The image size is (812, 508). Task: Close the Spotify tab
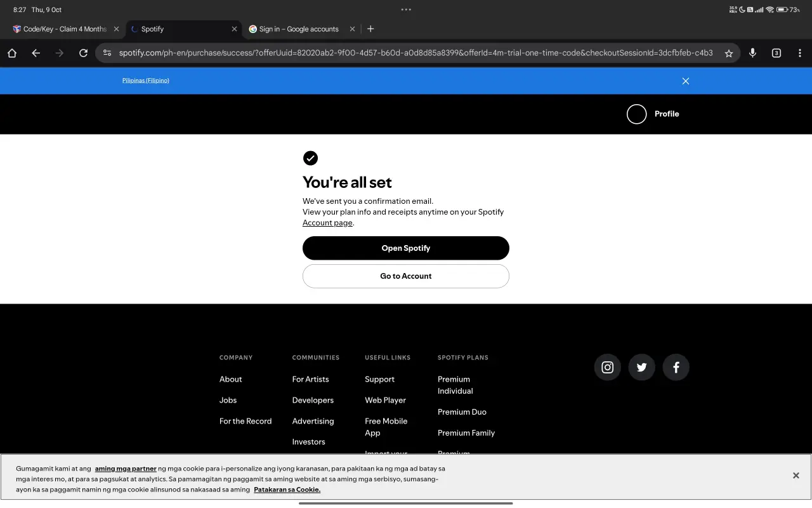[x=234, y=29]
